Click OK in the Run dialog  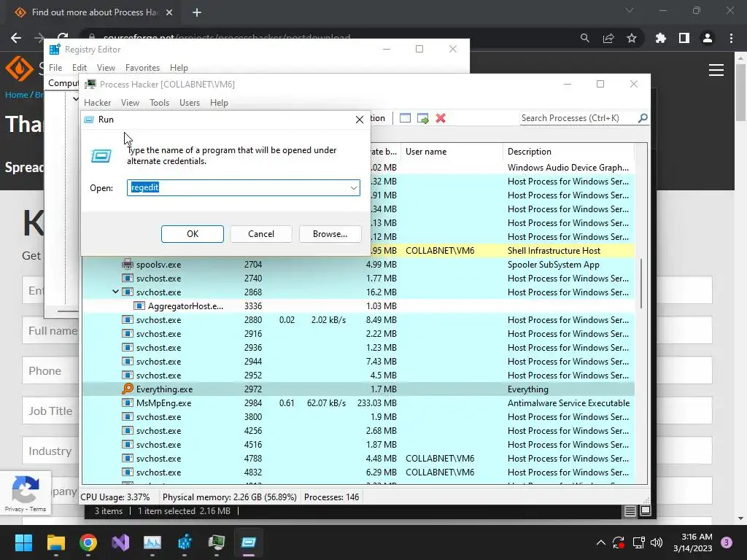point(193,234)
